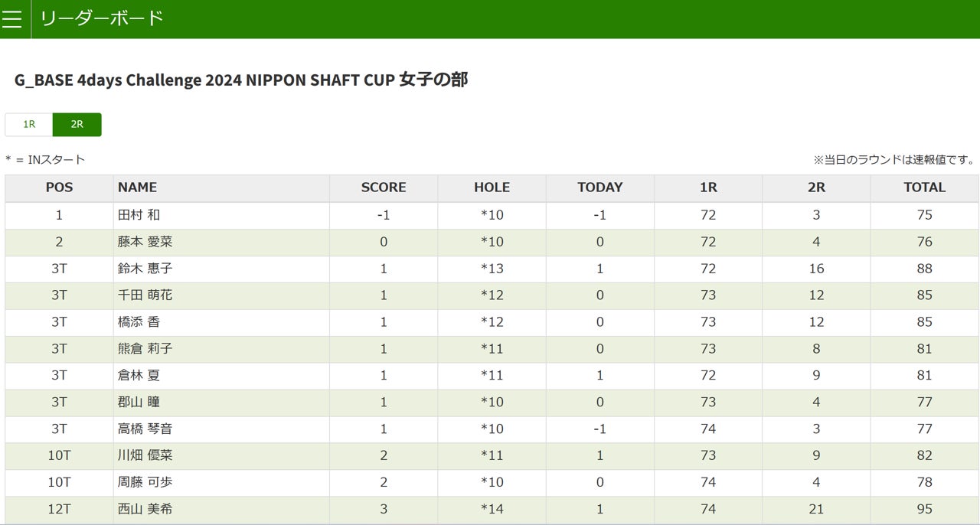Click player name 熊倉 莉子
The width and height of the screenshot is (980, 525).
(145, 349)
